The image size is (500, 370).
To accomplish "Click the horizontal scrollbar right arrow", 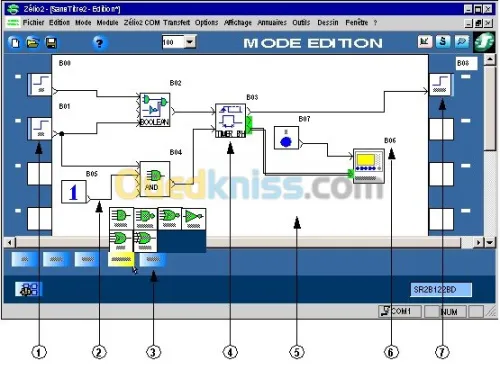I will click(x=479, y=242).
